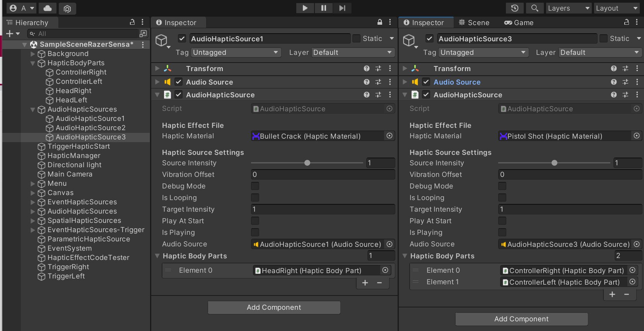The height and width of the screenshot is (331, 644).
Task: Click the Hierarchy search field
Action: click(x=83, y=34)
